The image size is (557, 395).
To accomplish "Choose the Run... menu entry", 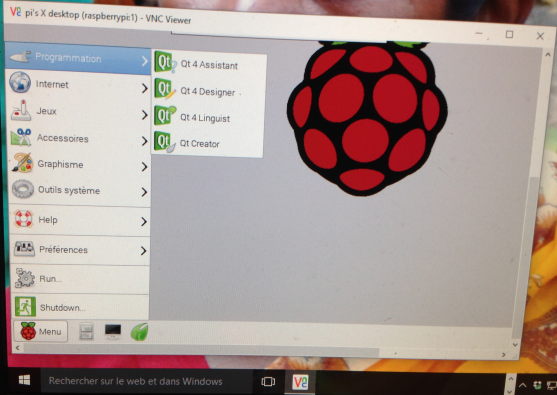I will point(80,279).
